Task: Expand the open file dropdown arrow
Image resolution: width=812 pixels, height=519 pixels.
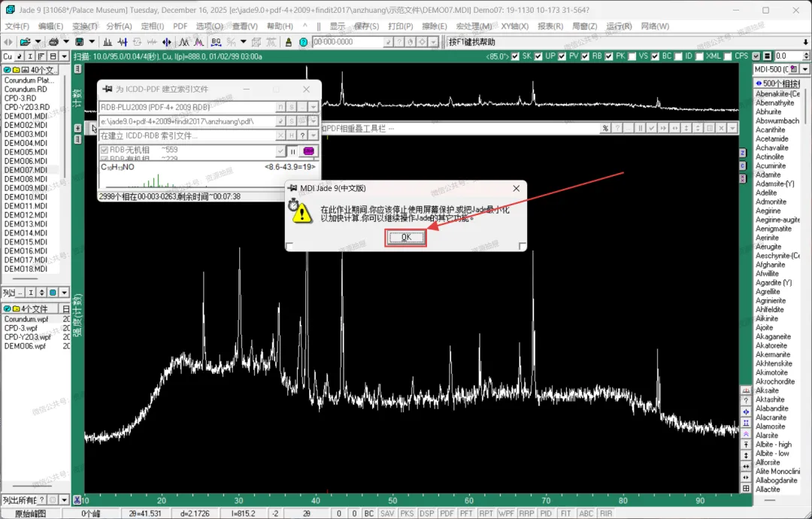Action: pyautogui.click(x=38, y=42)
